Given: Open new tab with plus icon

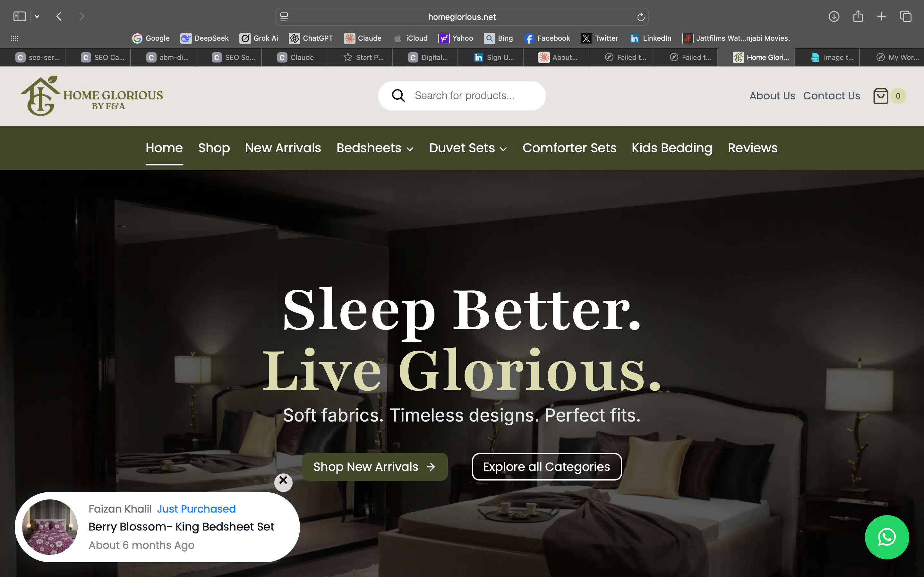Looking at the screenshot, I should pyautogui.click(x=881, y=16).
